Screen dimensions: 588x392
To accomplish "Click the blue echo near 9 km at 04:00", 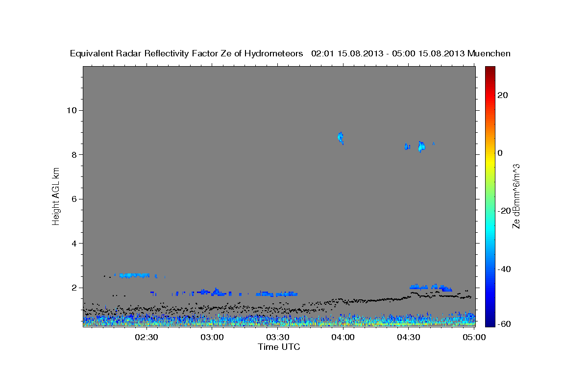I will tap(341, 138).
